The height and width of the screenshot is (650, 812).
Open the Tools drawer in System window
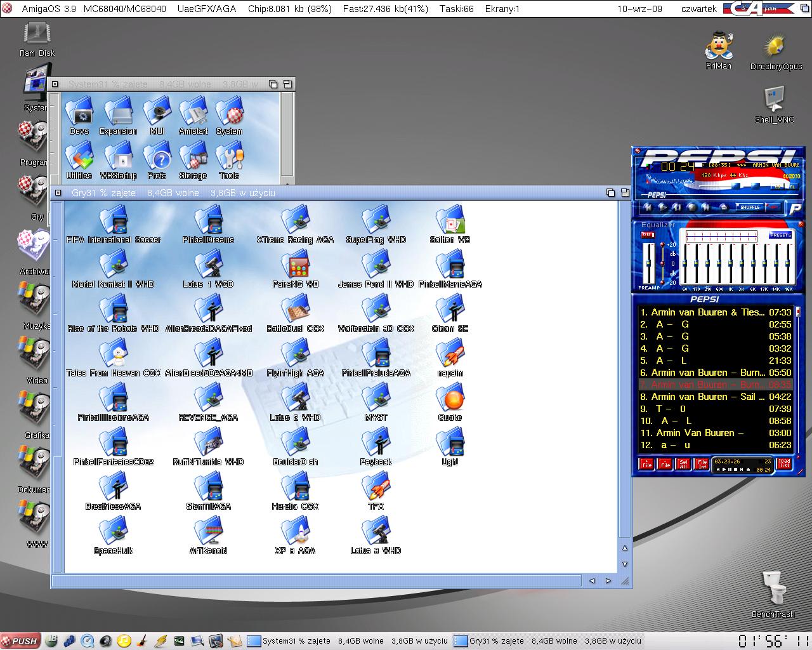point(229,161)
